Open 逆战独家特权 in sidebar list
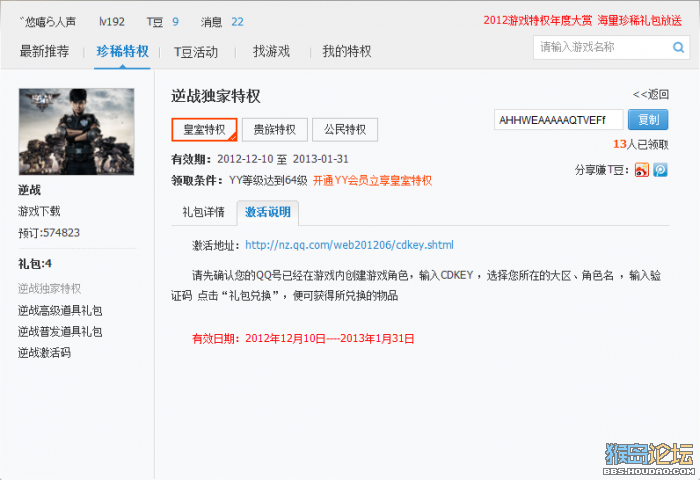This screenshot has width=700, height=480. (x=50, y=288)
